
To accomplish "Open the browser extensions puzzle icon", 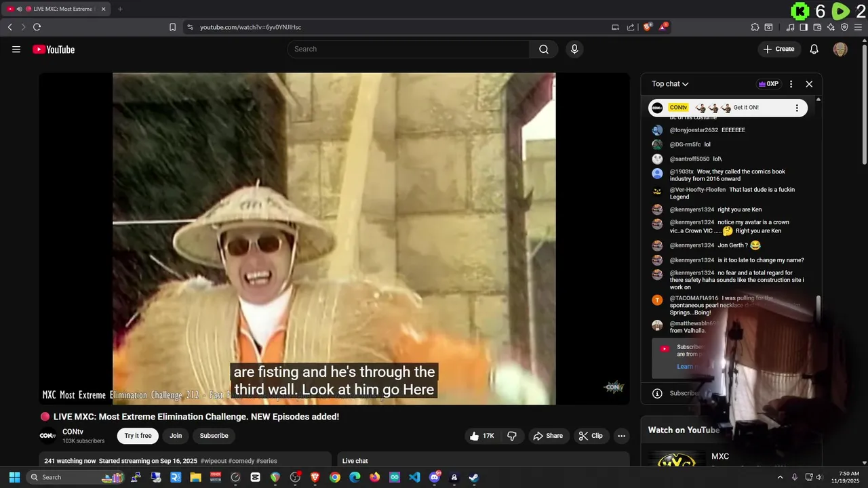I will (755, 27).
